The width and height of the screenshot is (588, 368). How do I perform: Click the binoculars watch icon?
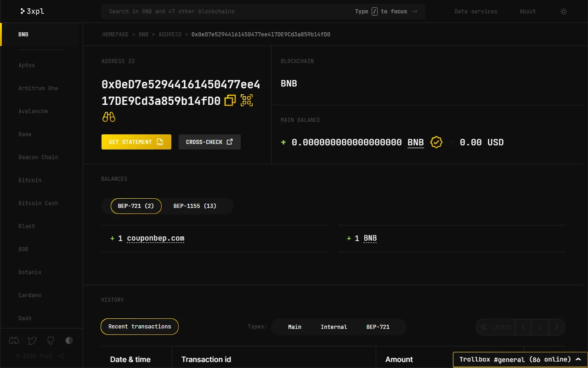coord(109,117)
